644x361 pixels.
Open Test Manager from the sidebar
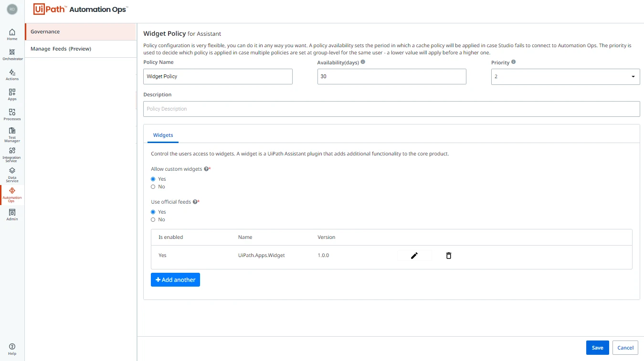[x=12, y=135]
